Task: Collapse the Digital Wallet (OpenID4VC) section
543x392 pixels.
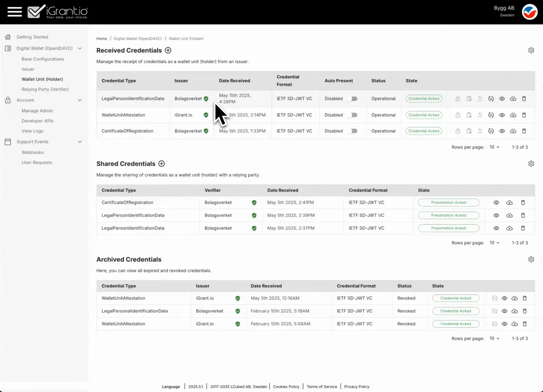Action: pos(79,48)
